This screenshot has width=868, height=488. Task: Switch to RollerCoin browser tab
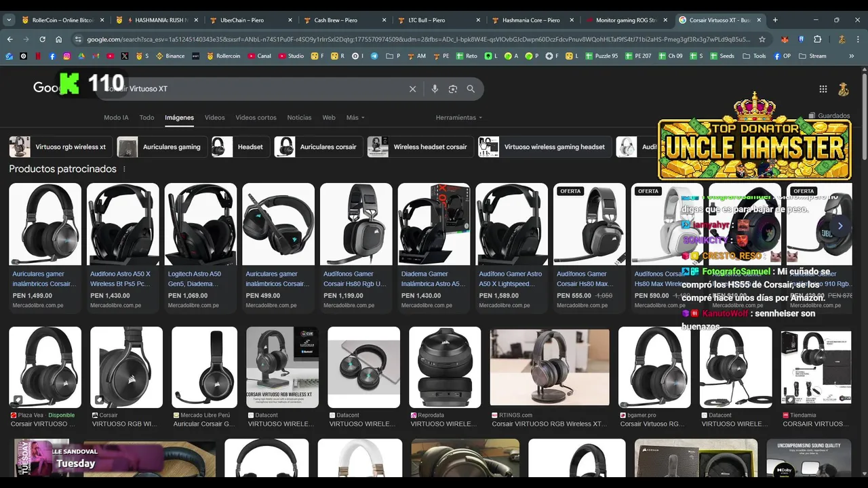pyautogui.click(x=62, y=20)
